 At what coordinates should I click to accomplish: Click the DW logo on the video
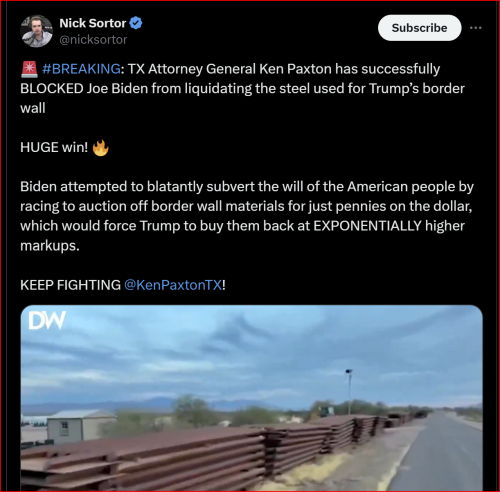point(47,321)
